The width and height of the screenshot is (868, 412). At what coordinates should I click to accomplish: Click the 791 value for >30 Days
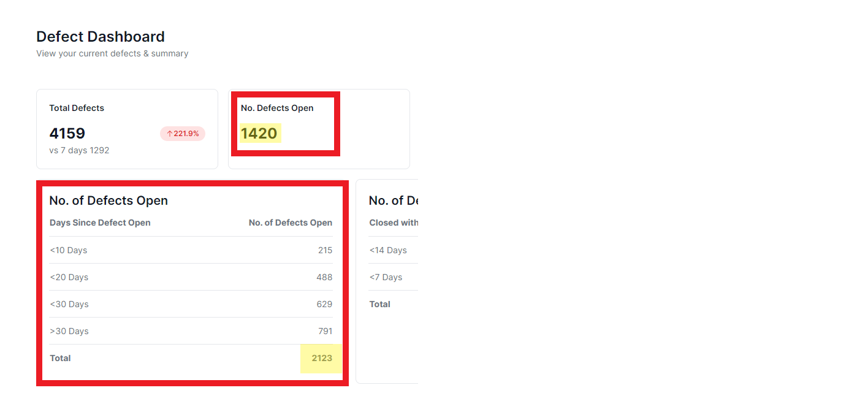325,331
